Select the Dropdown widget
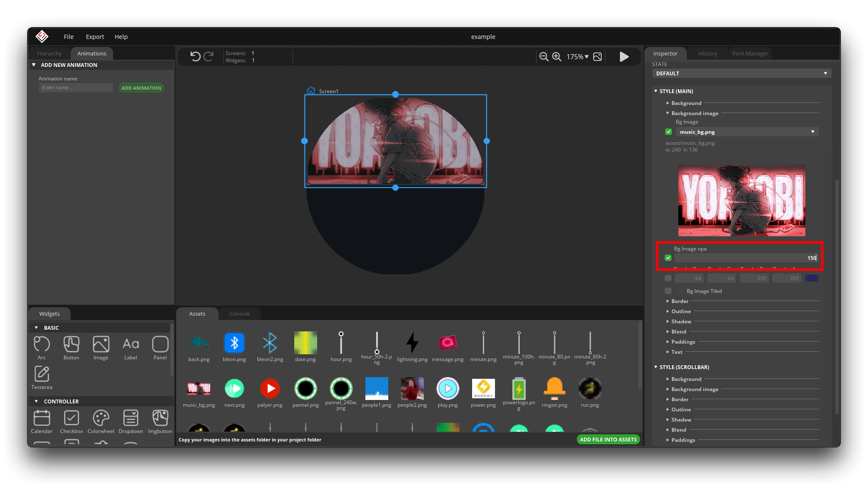The width and height of the screenshot is (868, 488). pyautogui.click(x=130, y=422)
